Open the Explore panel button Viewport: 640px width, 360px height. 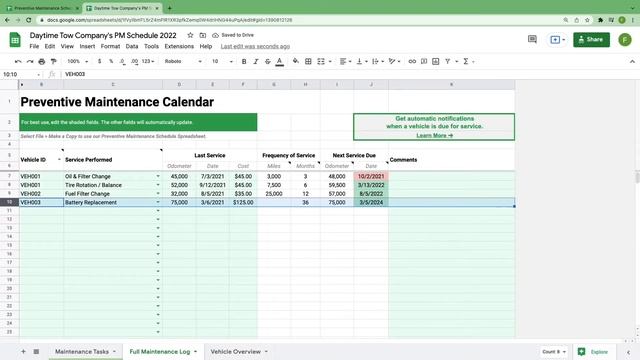click(x=593, y=351)
